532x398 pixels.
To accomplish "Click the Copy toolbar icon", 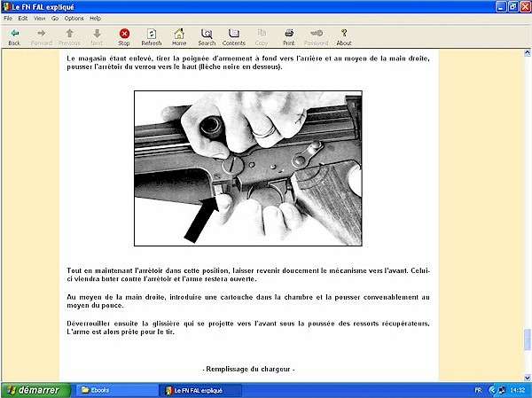I will [262, 34].
